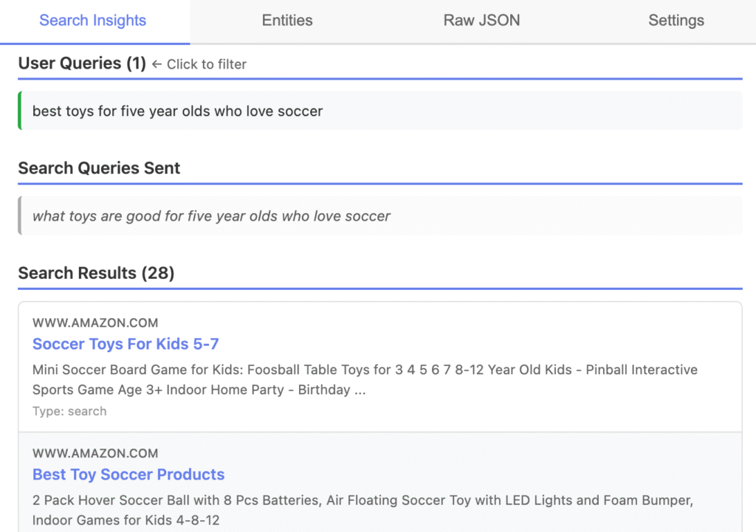Viewport: 756px width, 532px height.
Task: Click the User Queries (1) heading
Action: pos(82,63)
